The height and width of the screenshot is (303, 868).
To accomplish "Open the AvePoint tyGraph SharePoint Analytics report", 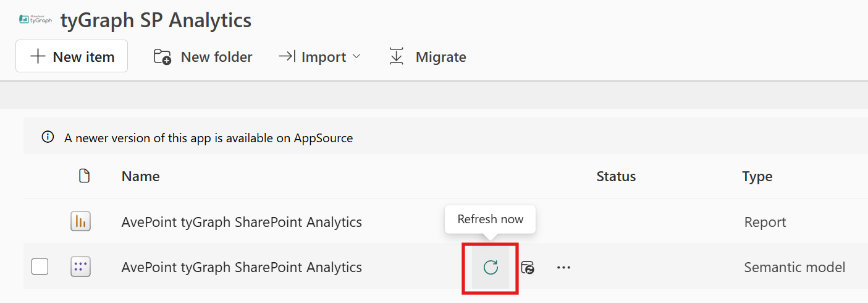I will pyautogui.click(x=242, y=221).
